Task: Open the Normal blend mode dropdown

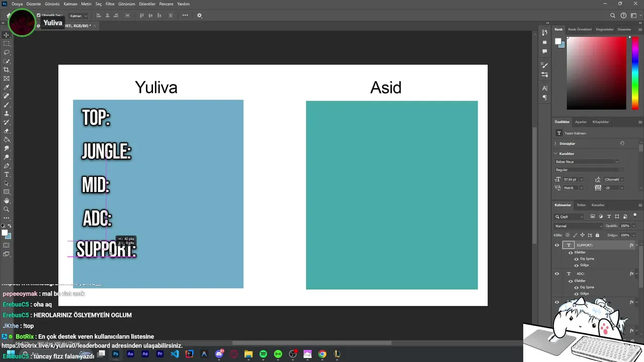Action: [578, 226]
